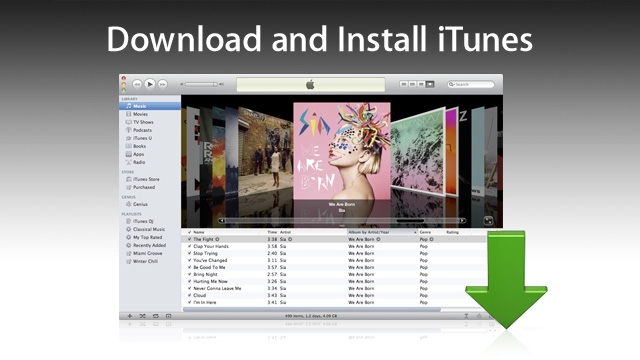Click the horizontal scrollbar under song list
The height and width of the screenshot is (360, 640).
pyautogui.click(x=312, y=310)
